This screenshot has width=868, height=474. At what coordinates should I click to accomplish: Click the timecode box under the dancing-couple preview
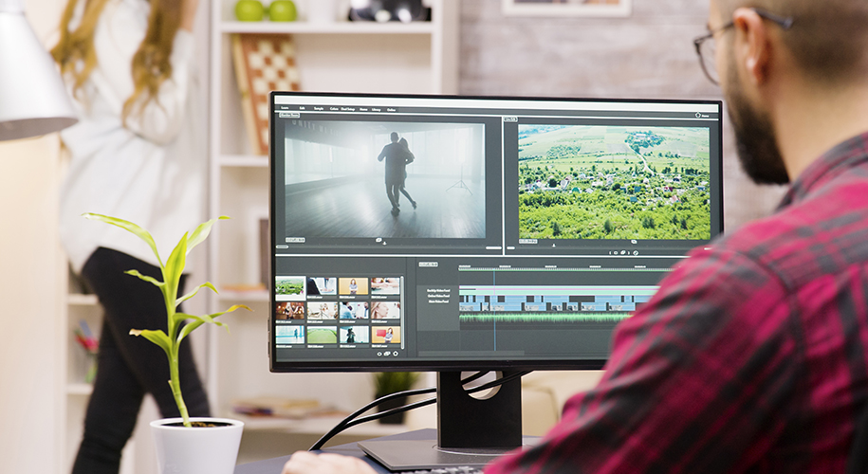click(x=295, y=240)
